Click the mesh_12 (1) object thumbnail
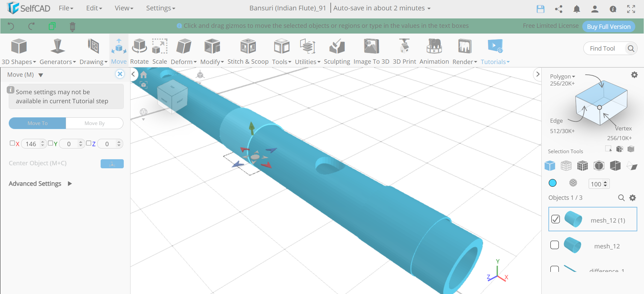Image resolution: width=644 pixels, height=294 pixels. pyautogui.click(x=573, y=219)
